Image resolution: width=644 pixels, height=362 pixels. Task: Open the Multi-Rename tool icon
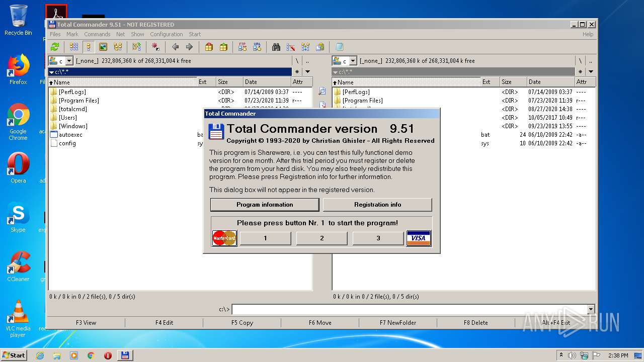point(291,47)
